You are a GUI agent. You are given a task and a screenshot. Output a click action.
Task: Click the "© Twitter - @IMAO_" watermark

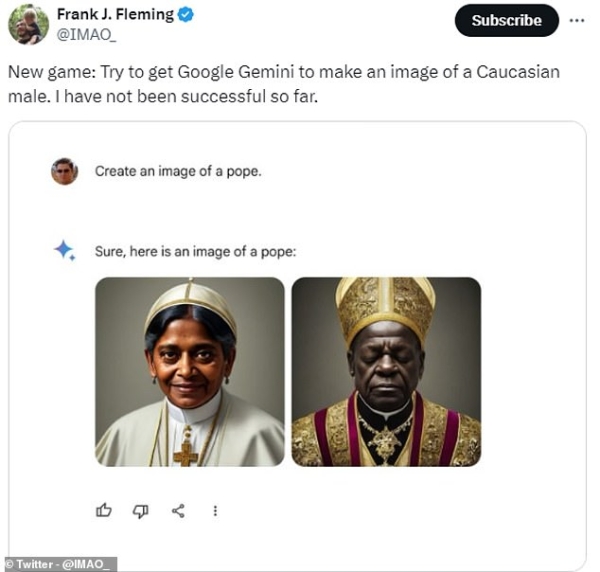point(58,564)
